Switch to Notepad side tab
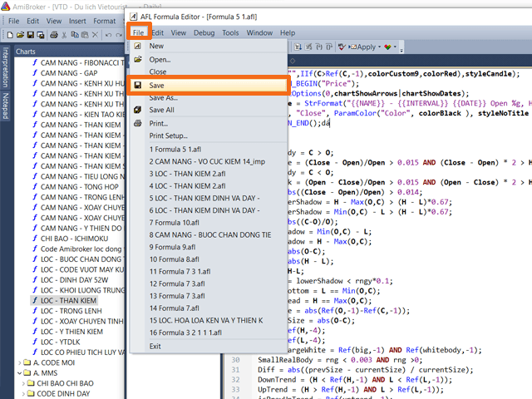Screen dimensions: 532x399 6,106
